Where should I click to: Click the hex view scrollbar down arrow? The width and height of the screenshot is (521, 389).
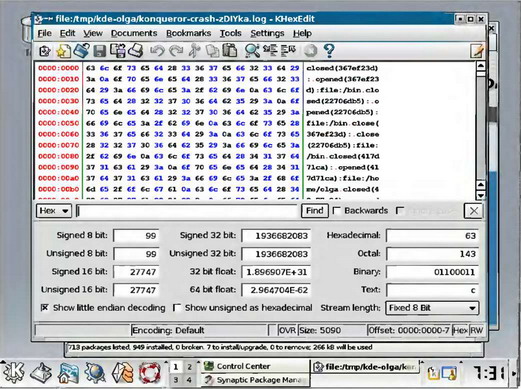click(x=481, y=196)
